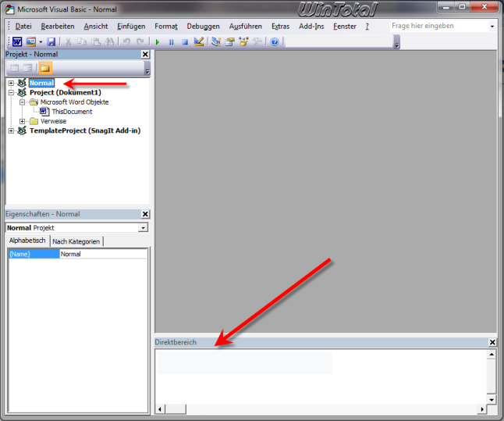Switch to the Alphabetisch tab
Viewport: 504px width, 421px height.
(27, 241)
